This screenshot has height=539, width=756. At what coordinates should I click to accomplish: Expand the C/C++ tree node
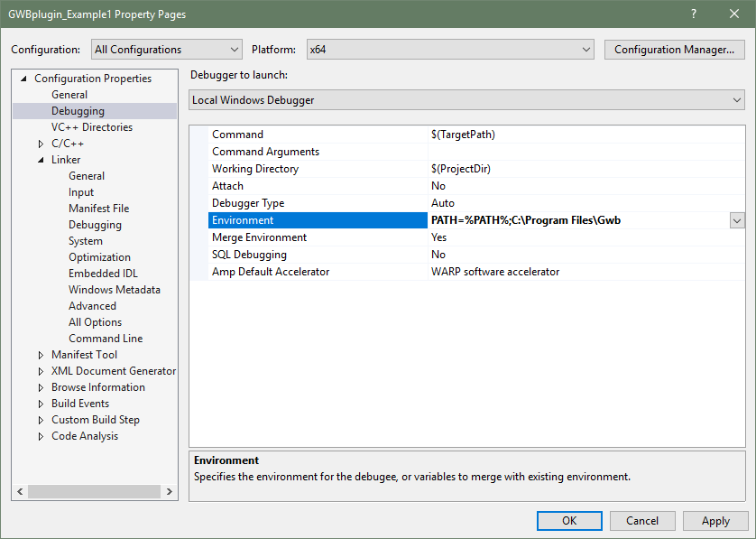[x=41, y=144]
